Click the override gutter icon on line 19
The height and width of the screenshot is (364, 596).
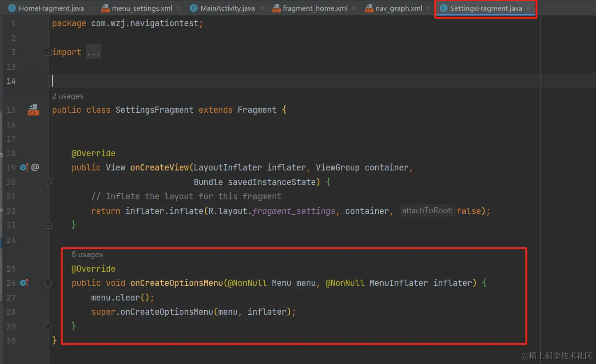(x=24, y=167)
